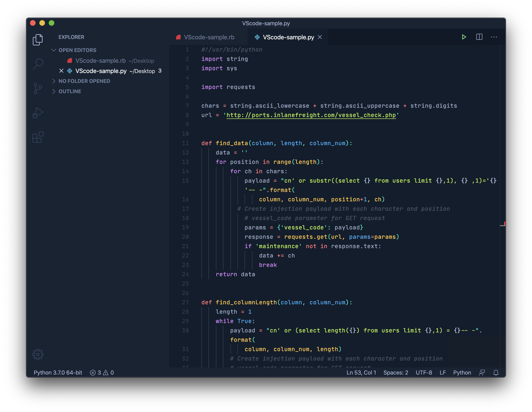Select VScode-sample.rb in Open Editors list
The image size is (532, 412).
coord(100,61)
